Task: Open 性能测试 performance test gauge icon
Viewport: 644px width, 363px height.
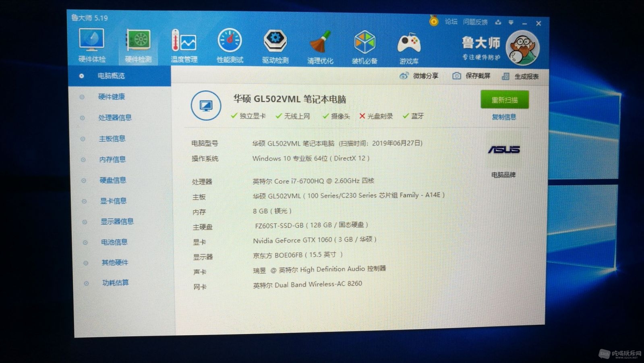Action: pyautogui.click(x=230, y=46)
